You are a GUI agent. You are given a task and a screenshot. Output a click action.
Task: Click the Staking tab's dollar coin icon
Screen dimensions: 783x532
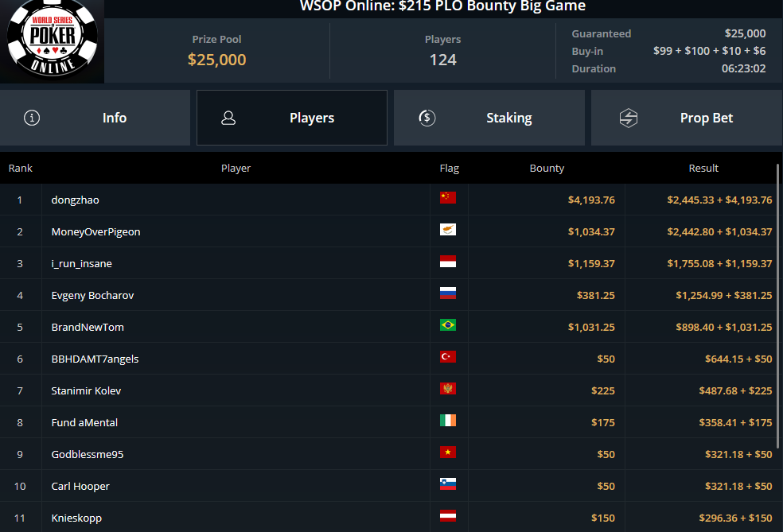click(427, 118)
